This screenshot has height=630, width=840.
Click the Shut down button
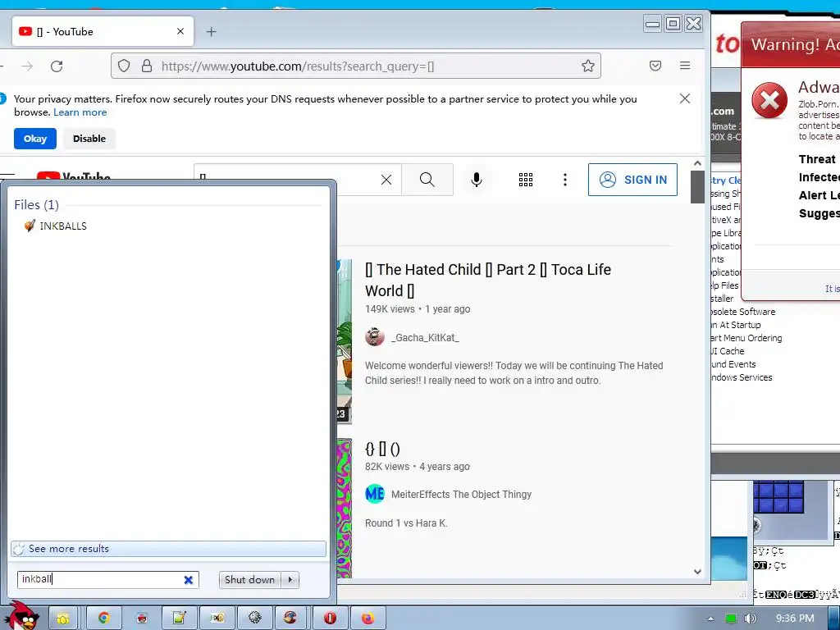click(x=249, y=580)
